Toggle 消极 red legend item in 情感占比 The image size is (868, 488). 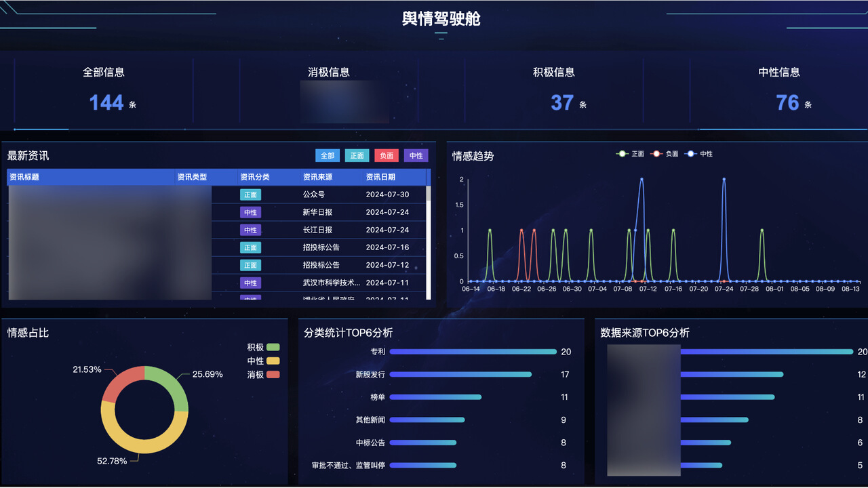(x=273, y=374)
